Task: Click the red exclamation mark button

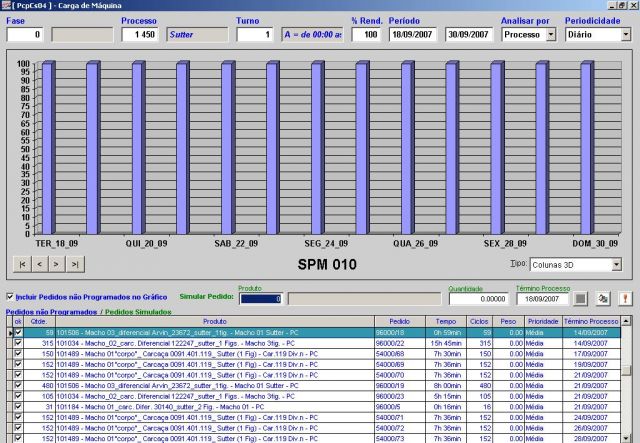Action: pos(625,299)
